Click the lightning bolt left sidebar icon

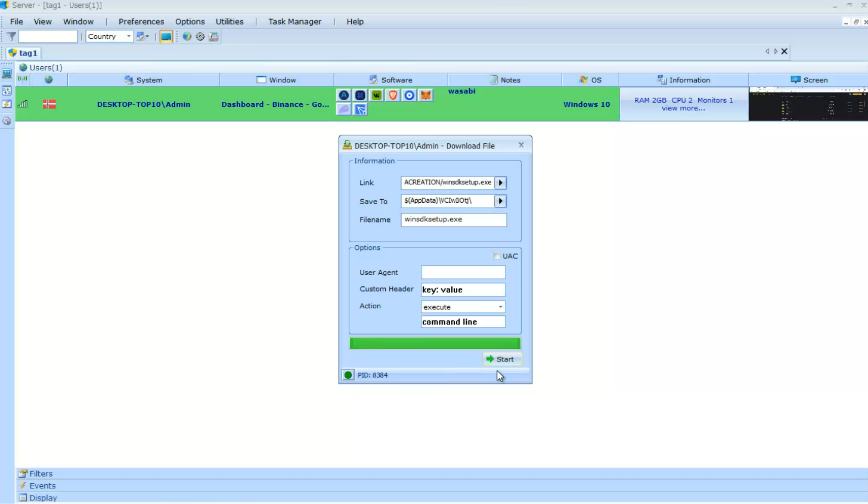[7, 104]
